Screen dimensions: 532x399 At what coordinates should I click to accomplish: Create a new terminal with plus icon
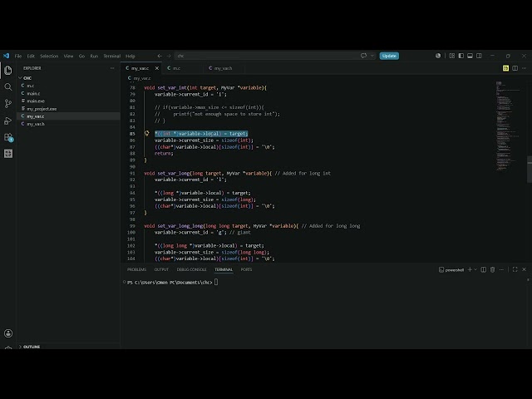[x=470, y=269]
